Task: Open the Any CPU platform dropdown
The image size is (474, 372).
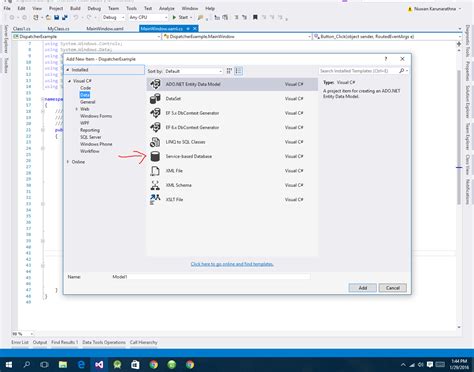Action: click(x=148, y=17)
